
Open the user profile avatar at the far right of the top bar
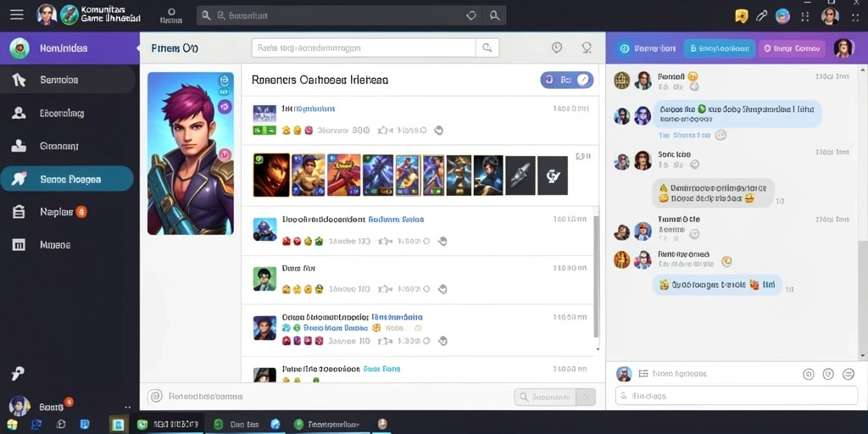(x=830, y=16)
